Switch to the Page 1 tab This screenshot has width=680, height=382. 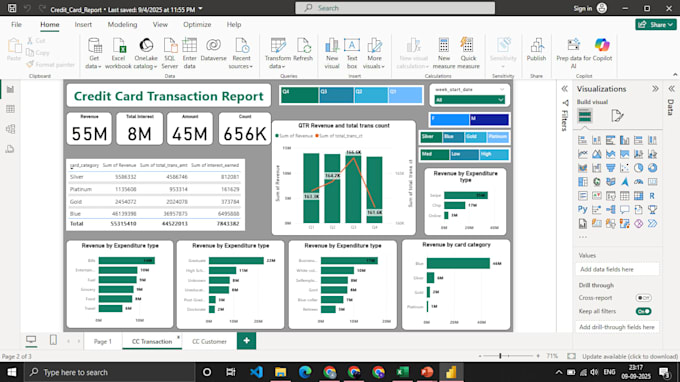coord(102,342)
